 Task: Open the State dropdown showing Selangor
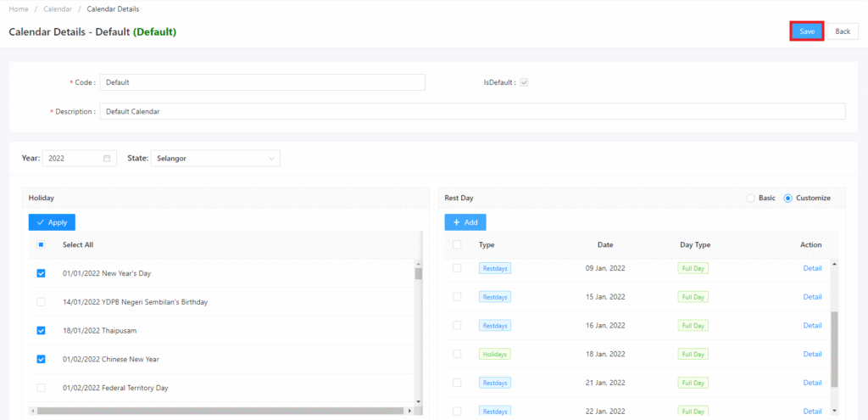pos(215,159)
